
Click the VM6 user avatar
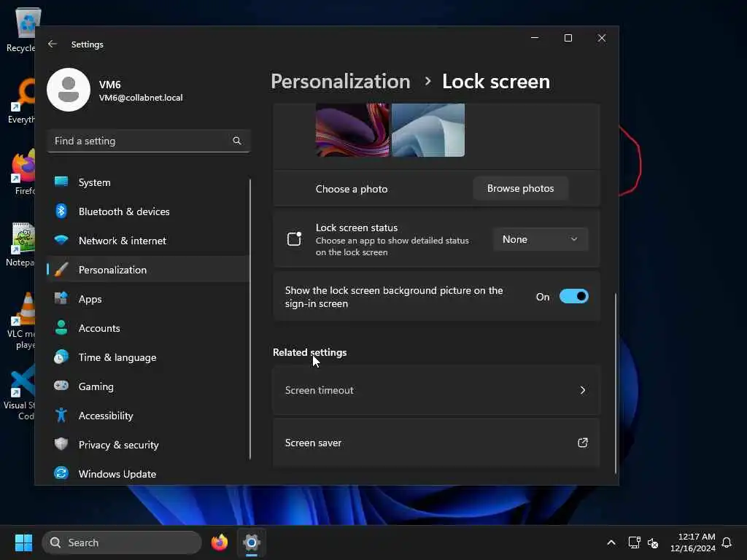(69, 90)
